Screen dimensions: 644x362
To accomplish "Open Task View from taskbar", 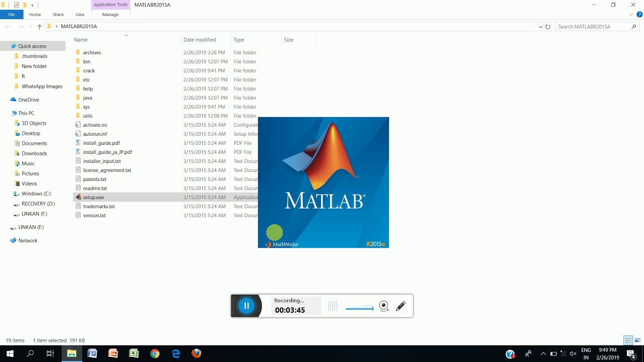I will (x=50, y=353).
